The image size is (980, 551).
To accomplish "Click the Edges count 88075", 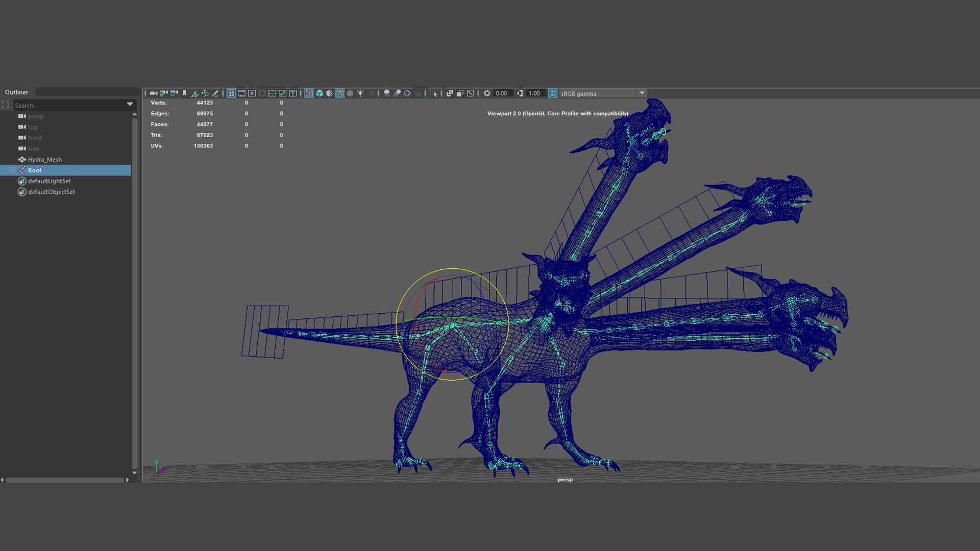I will (205, 113).
